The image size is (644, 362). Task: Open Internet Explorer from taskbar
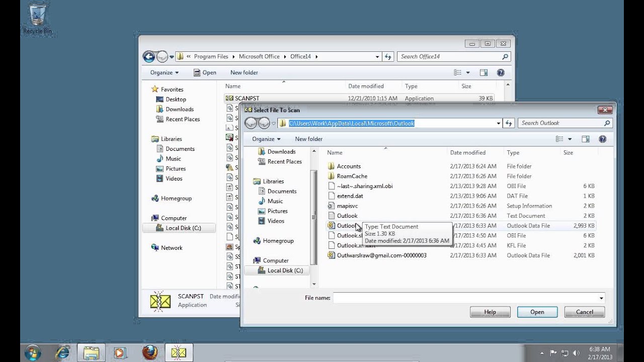(62, 353)
